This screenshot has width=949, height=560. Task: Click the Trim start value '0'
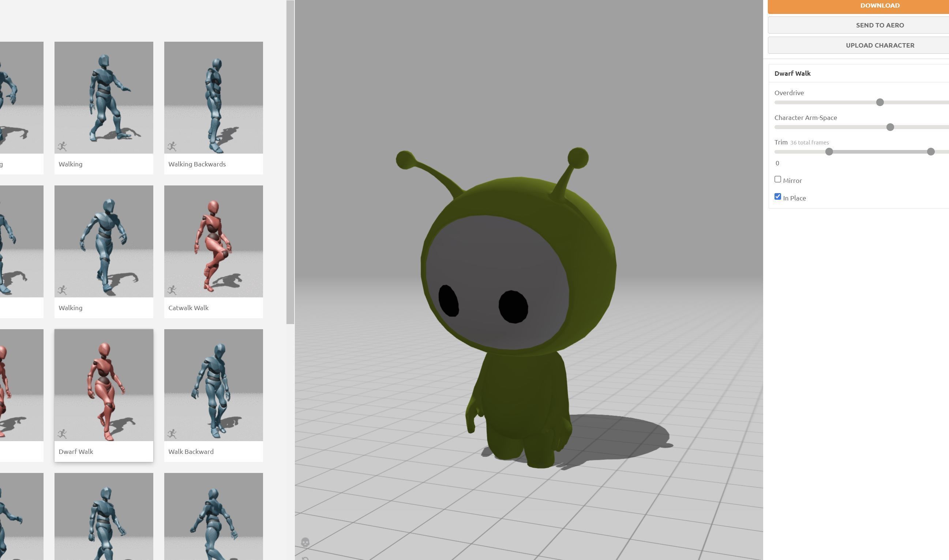click(x=777, y=164)
